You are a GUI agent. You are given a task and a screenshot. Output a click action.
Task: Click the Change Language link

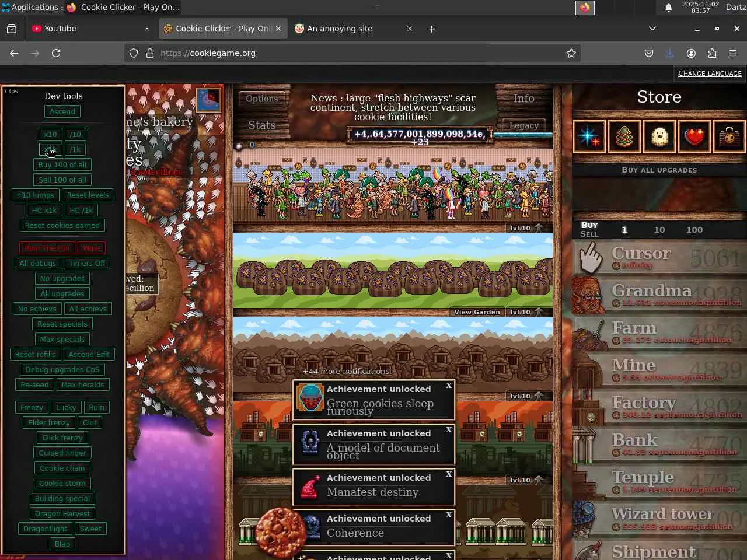tap(710, 73)
